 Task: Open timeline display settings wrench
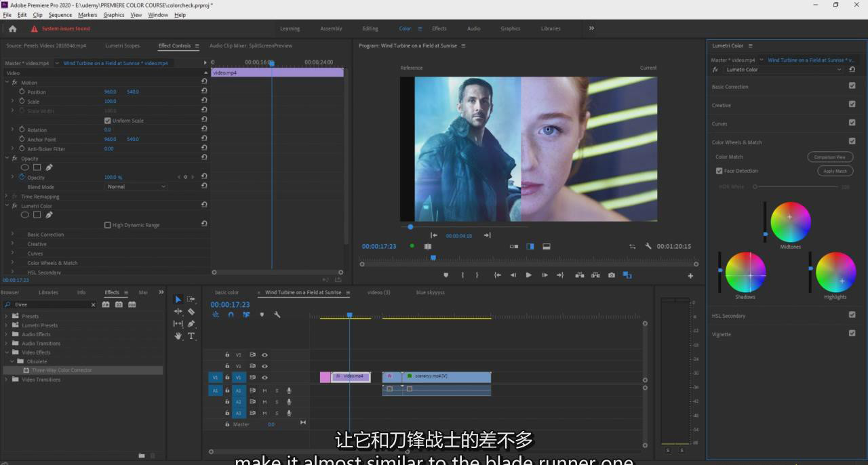[277, 315]
